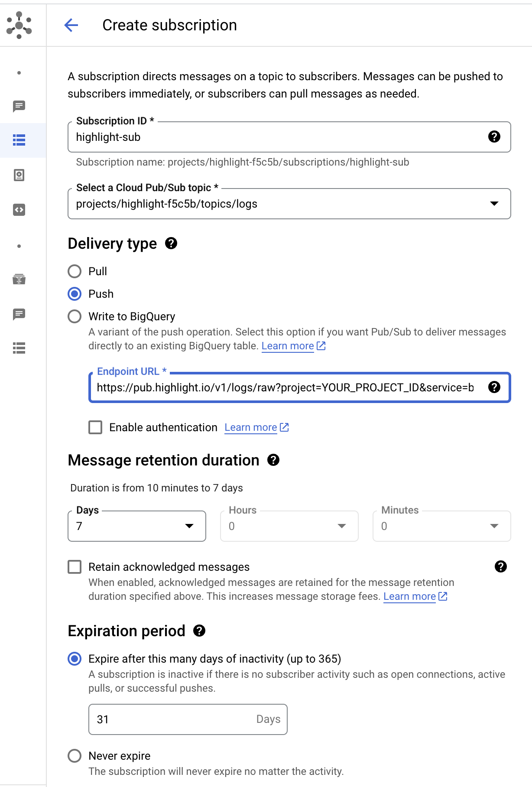Choose the Never expire option
The height and width of the screenshot is (787, 532).
pos(75,756)
